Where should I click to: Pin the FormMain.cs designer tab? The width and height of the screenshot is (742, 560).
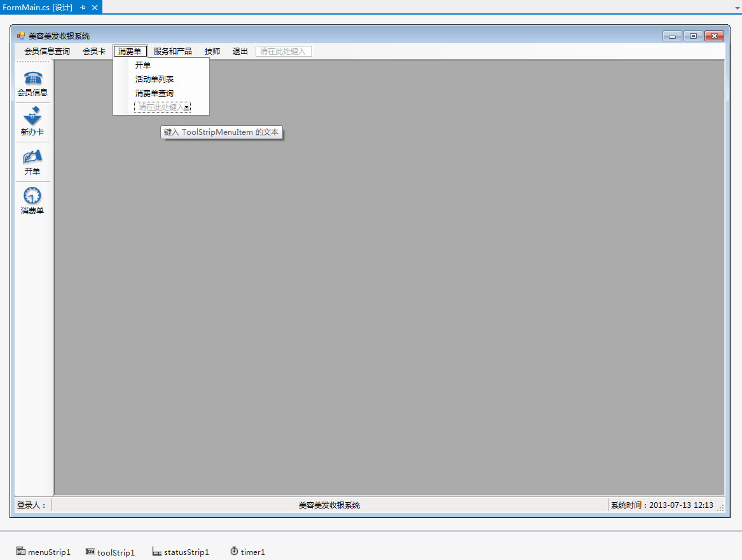[x=83, y=7]
